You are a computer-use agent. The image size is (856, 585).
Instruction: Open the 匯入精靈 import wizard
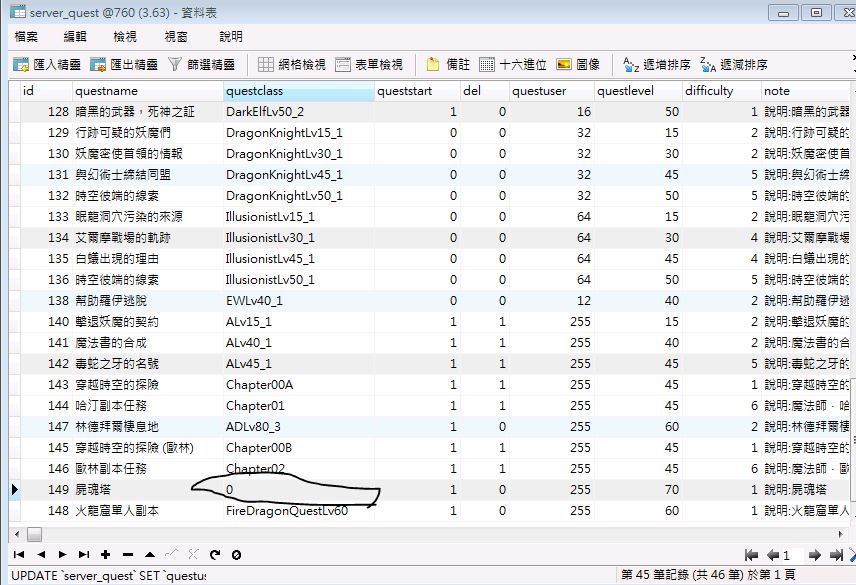click(x=47, y=64)
